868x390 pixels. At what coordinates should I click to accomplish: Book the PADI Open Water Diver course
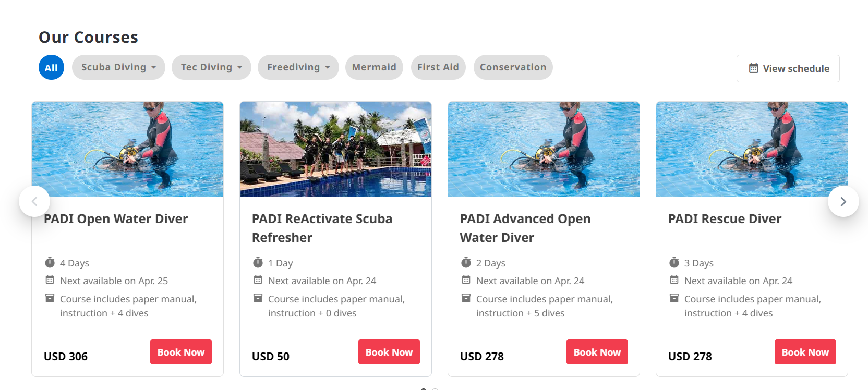click(x=180, y=352)
